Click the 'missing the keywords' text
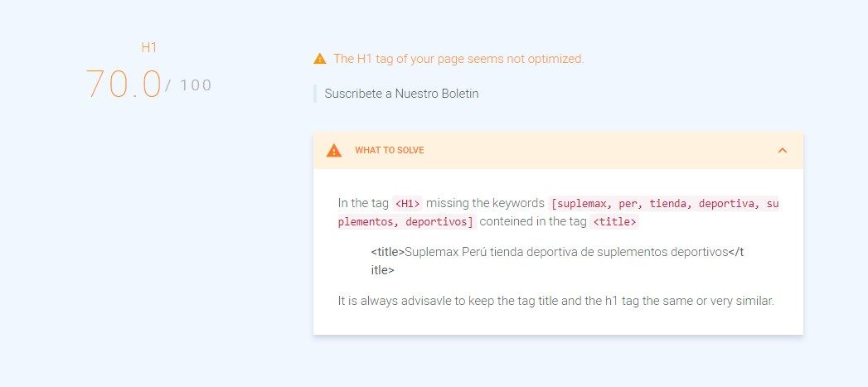 pyautogui.click(x=486, y=203)
